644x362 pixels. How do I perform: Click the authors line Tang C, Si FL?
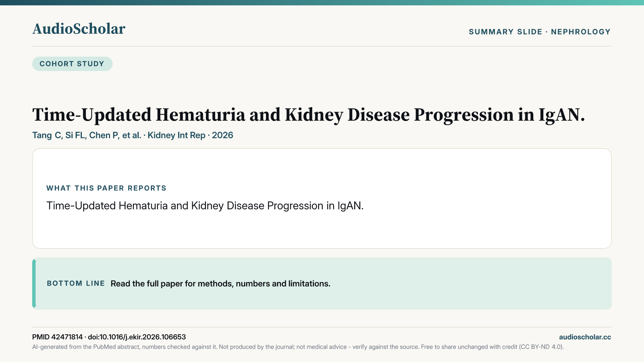[x=132, y=135]
